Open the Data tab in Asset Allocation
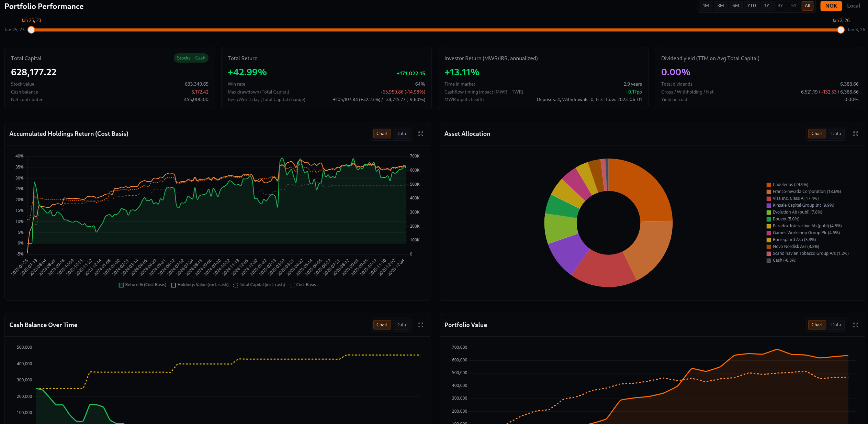 [836, 134]
